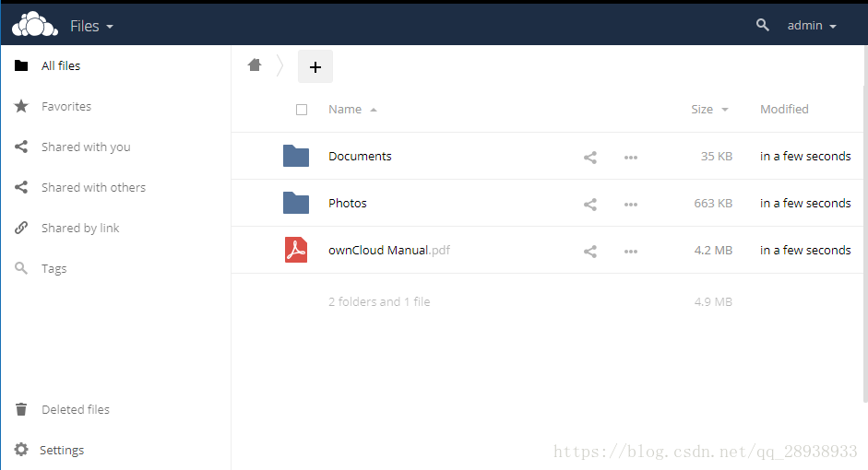Open ownCloud Manual.pdf file
The width and height of the screenshot is (868, 470).
point(389,251)
